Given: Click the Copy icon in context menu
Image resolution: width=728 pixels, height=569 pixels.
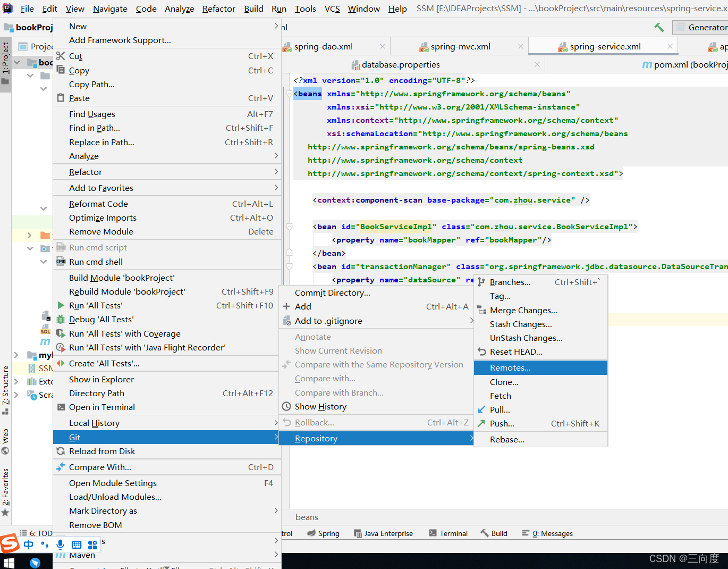Looking at the screenshot, I should pyautogui.click(x=61, y=70).
